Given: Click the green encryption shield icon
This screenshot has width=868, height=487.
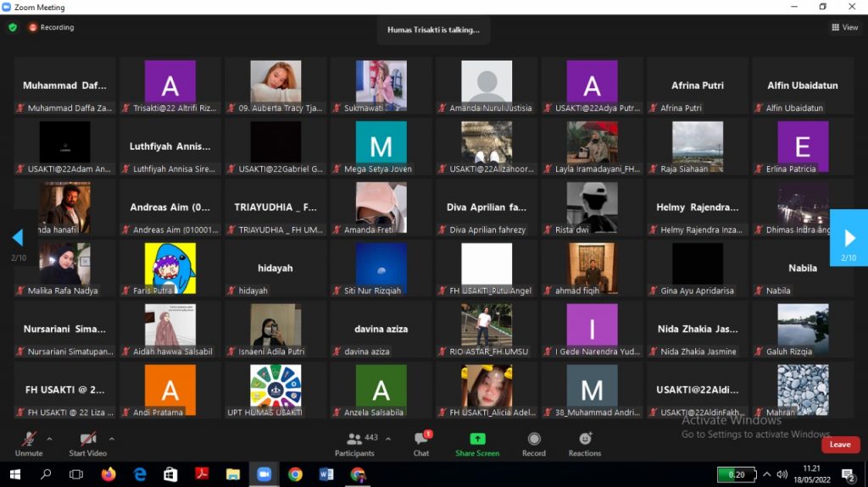Looking at the screenshot, I should tap(13, 27).
